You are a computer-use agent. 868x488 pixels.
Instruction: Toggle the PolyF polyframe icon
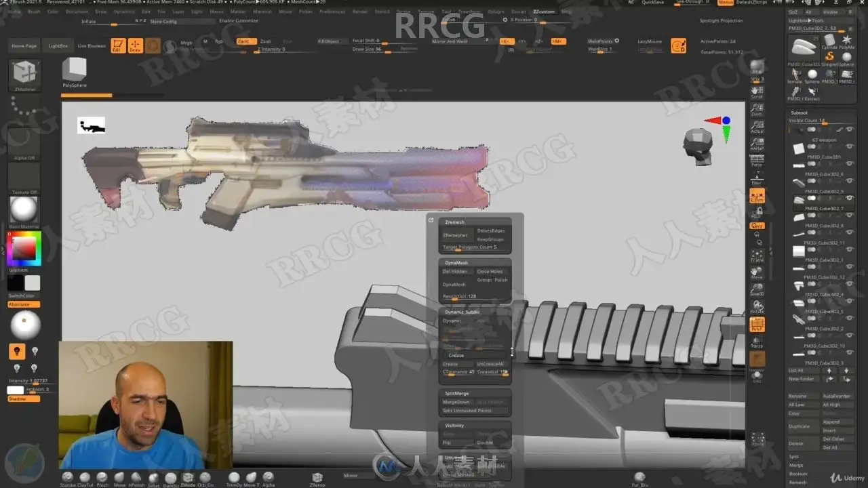point(757,325)
